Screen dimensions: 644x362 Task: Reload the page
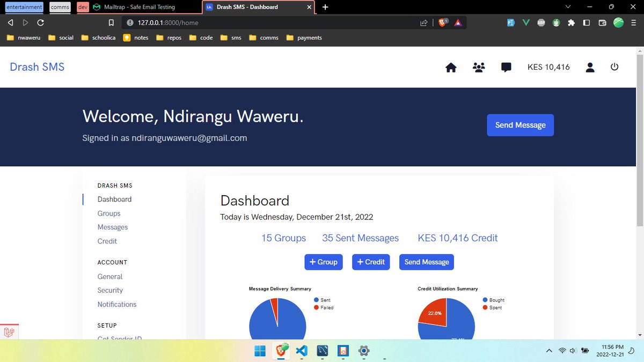pyautogui.click(x=41, y=23)
